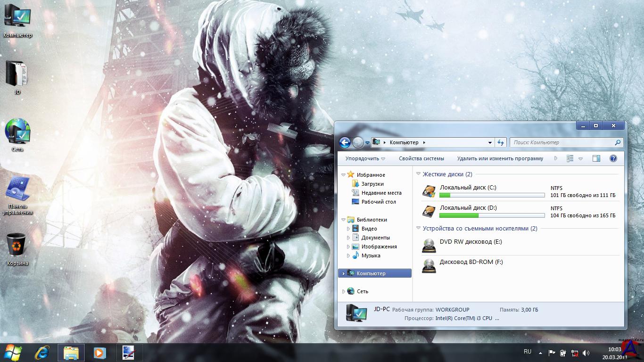Open the Упорядочить menu

[x=365, y=159]
